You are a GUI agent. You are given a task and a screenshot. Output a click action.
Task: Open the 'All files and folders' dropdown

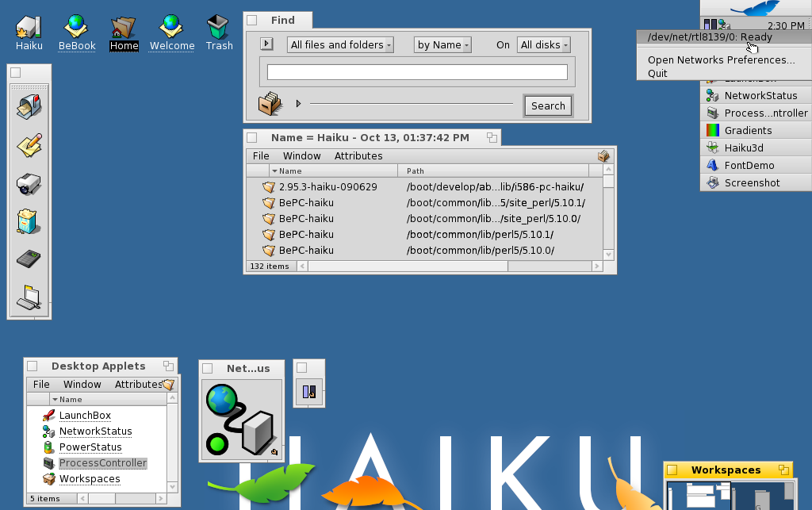339,44
